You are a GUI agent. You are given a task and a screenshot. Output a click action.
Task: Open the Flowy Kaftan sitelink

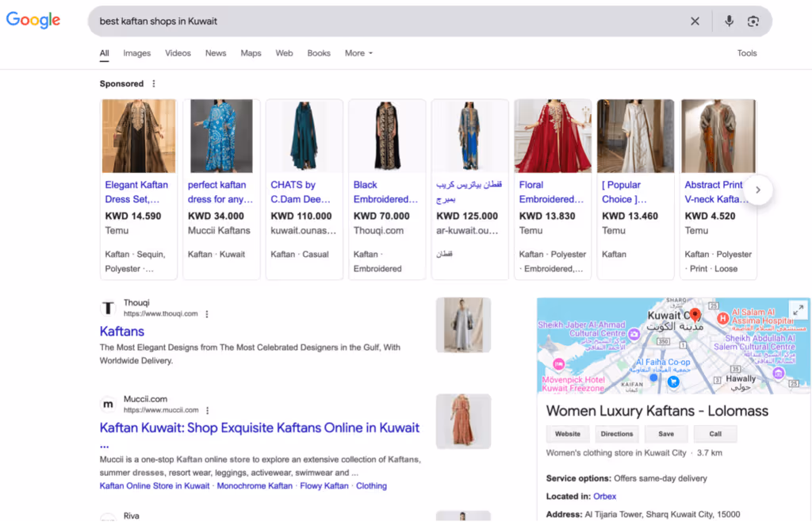(x=324, y=486)
